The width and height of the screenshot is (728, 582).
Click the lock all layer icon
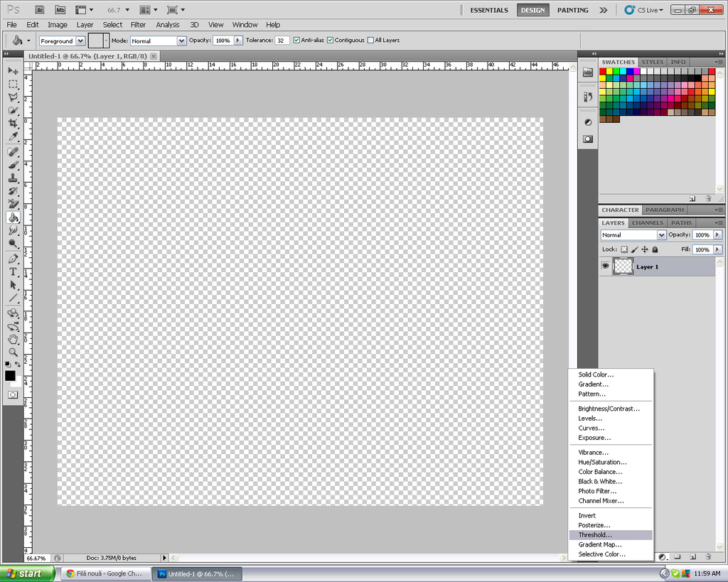655,249
